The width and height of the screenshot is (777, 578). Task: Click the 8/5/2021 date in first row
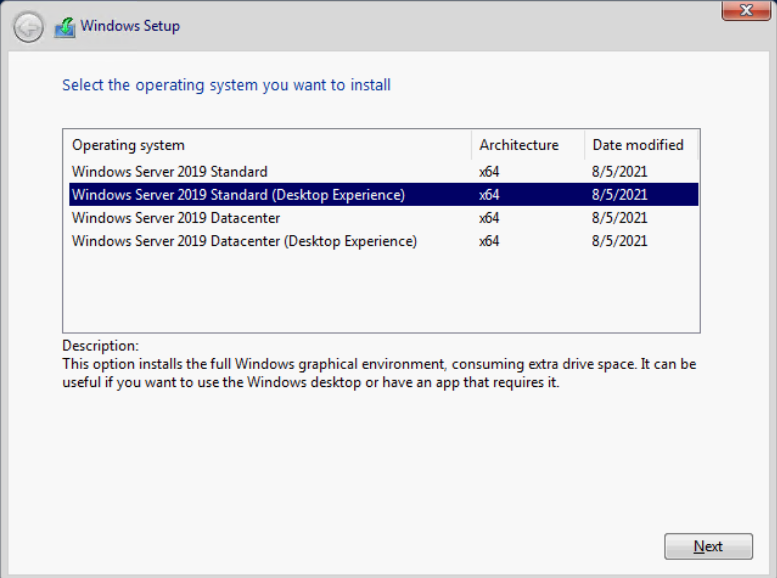pyautogui.click(x=619, y=172)
